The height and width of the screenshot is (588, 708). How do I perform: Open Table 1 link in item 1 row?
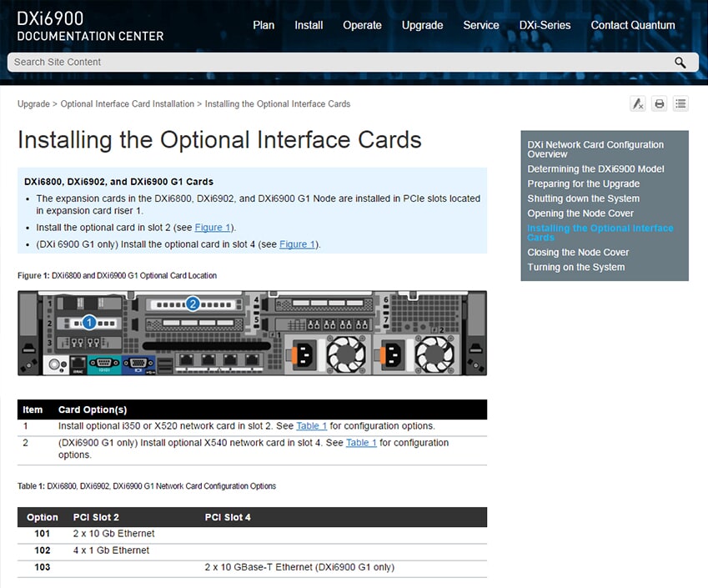[x=311, y=426]
